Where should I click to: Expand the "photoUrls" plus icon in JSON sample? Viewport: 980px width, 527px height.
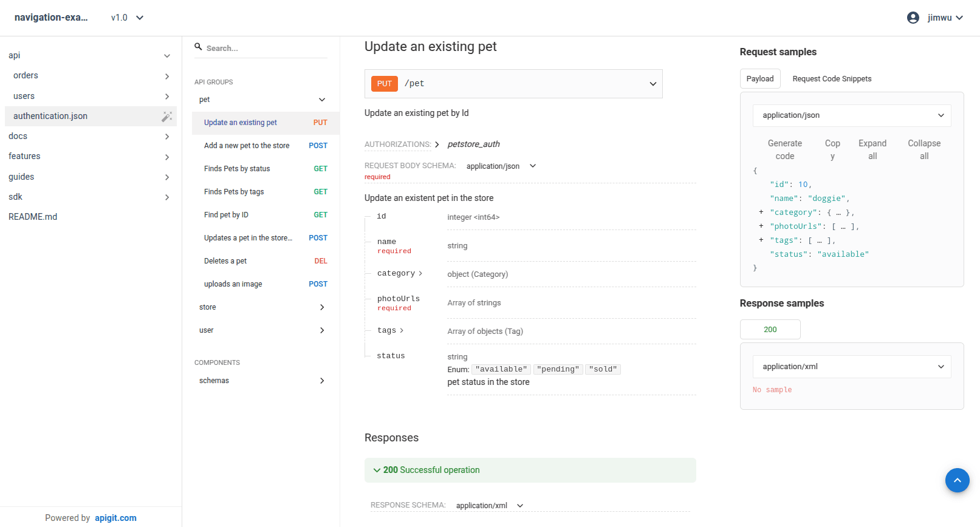pos(761,226)
